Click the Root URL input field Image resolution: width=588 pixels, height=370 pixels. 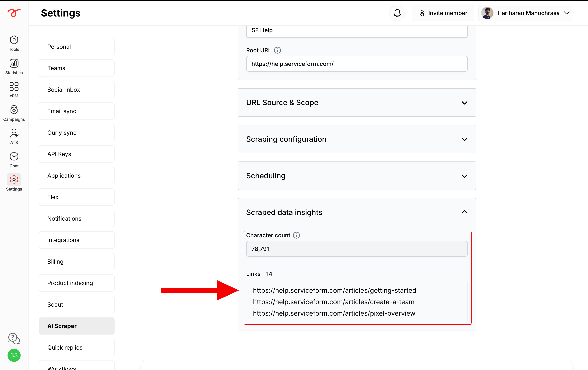pyautogui.click(x=357, y=64)
